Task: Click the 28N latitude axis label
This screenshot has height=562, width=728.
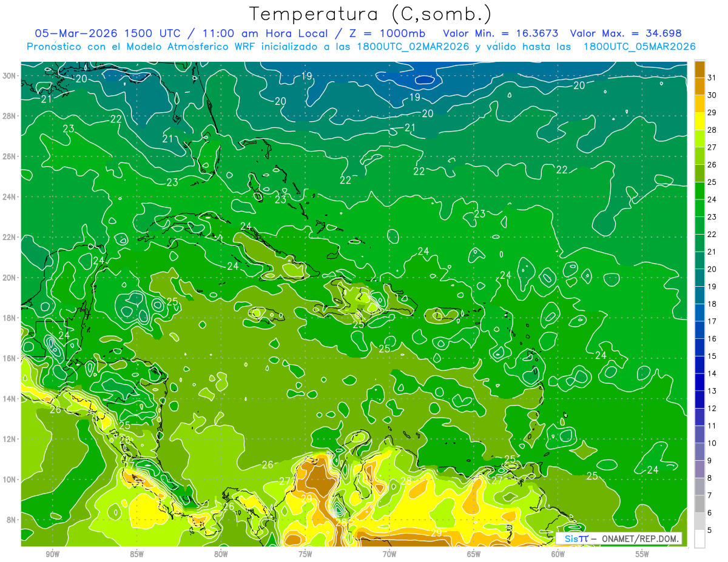Action: click(x=9, y=116)
